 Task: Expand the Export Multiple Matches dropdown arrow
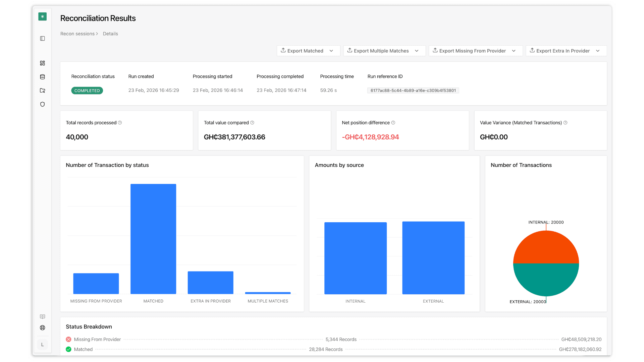point(417,51)
